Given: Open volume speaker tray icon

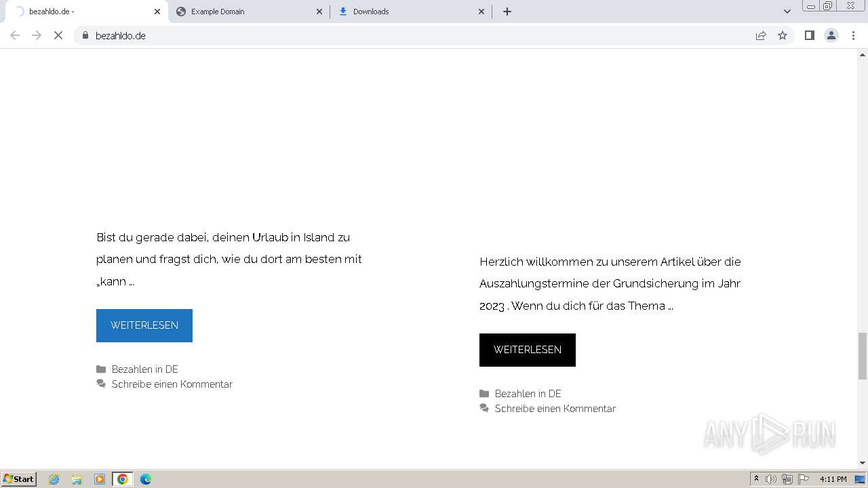Looking at the screenshot, I should (771, 479).
